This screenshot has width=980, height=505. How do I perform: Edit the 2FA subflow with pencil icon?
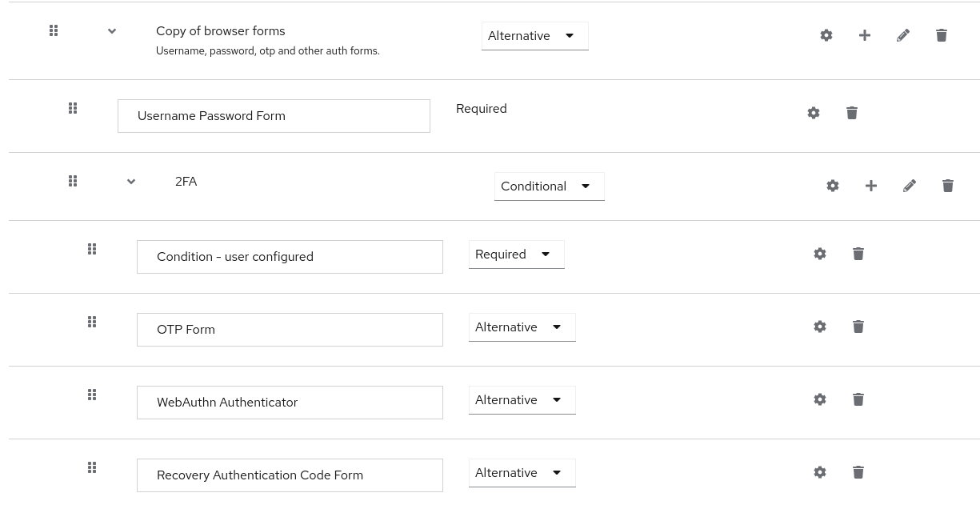(x=910, y=186)
